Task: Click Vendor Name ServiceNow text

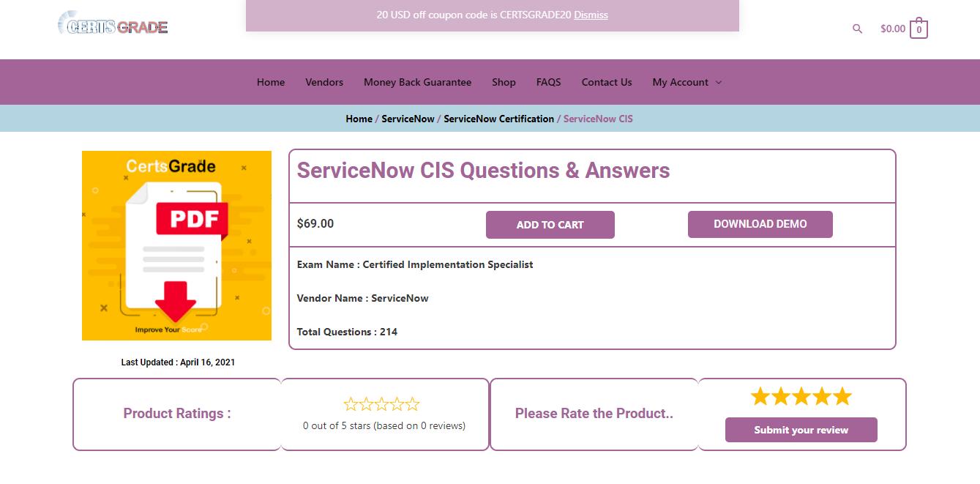Action: coord(362,298)
